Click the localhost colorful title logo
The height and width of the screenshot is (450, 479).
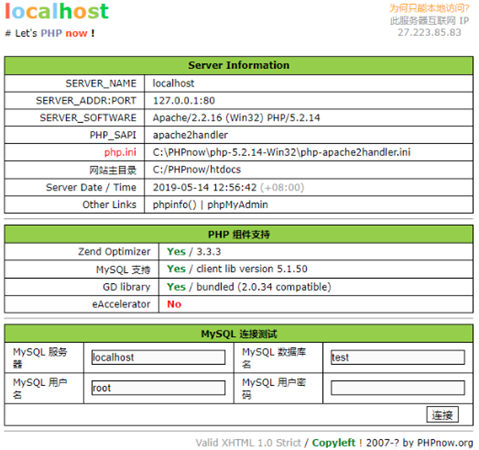57,11
